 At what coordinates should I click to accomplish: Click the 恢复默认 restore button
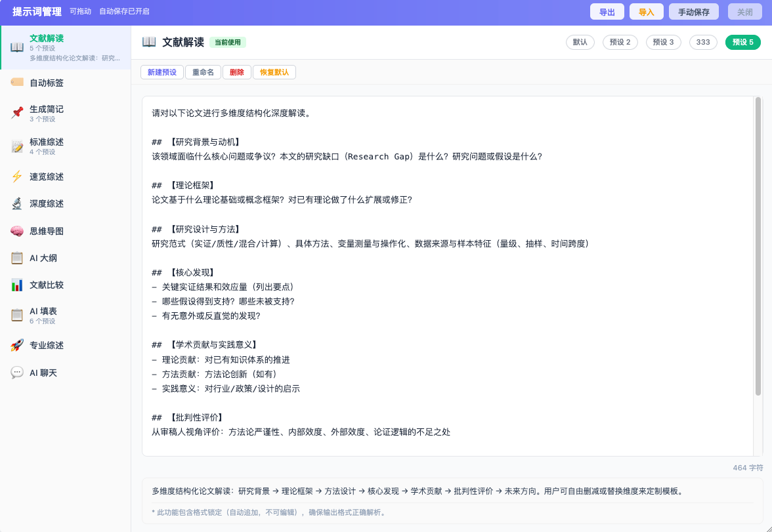click(274, 72)
